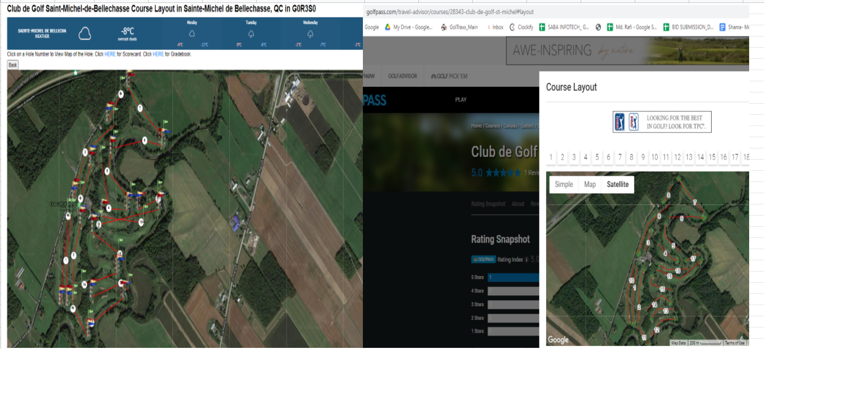Click the SAINTE-MICHEL DE BELLECHA WEATHER label
This screenshot has height=416, width=868.
point(42,34)
